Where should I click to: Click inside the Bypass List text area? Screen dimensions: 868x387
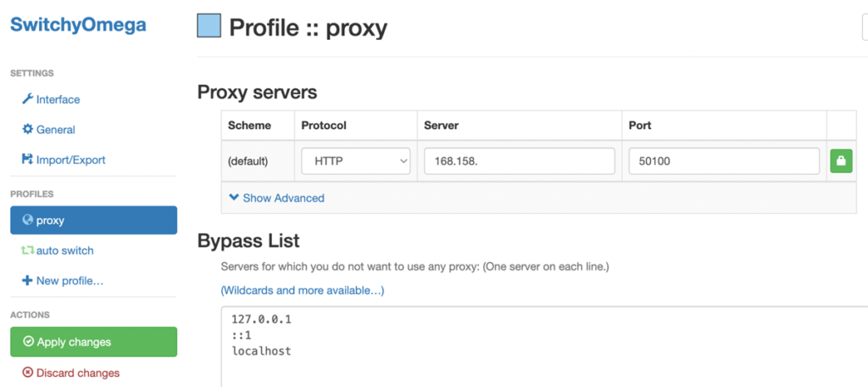[544, 346]
